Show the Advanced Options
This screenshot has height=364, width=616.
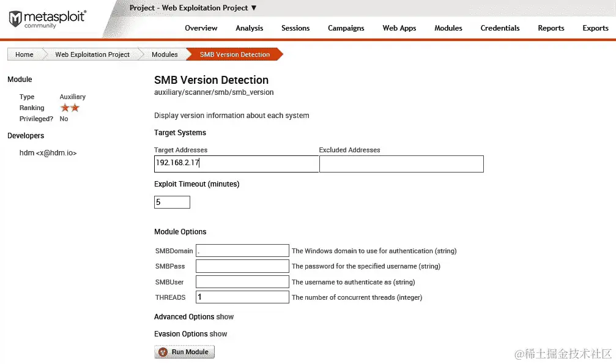[225, 317]
